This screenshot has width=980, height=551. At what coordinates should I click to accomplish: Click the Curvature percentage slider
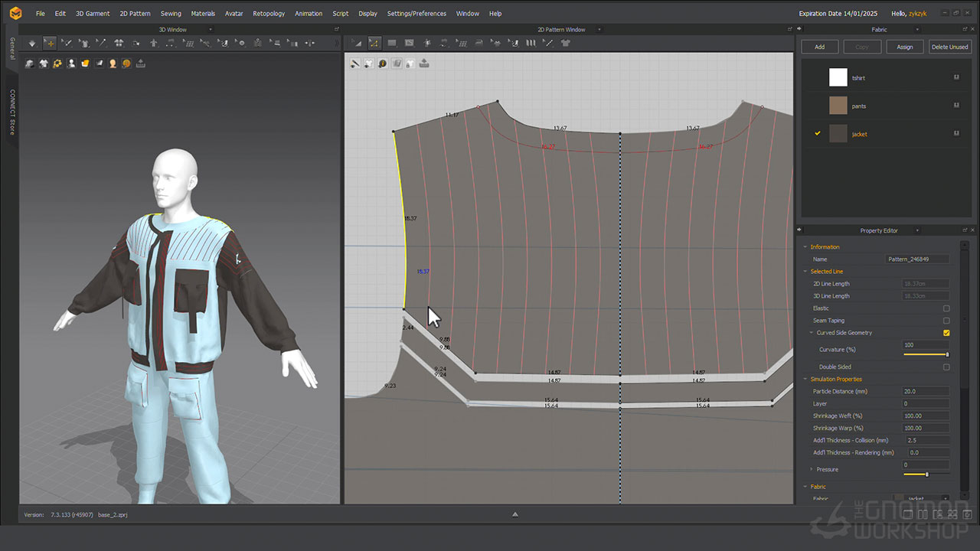(926, 354)
